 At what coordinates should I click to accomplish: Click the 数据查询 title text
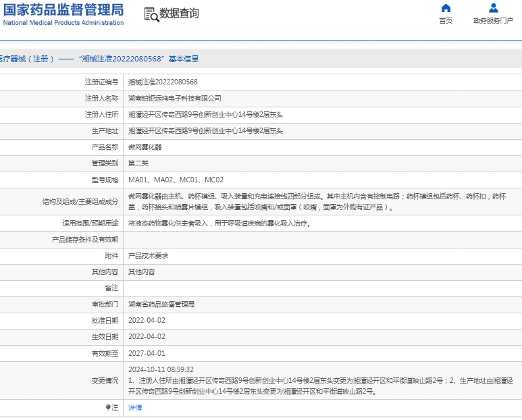pyautogui.click(x=179, y=14)
